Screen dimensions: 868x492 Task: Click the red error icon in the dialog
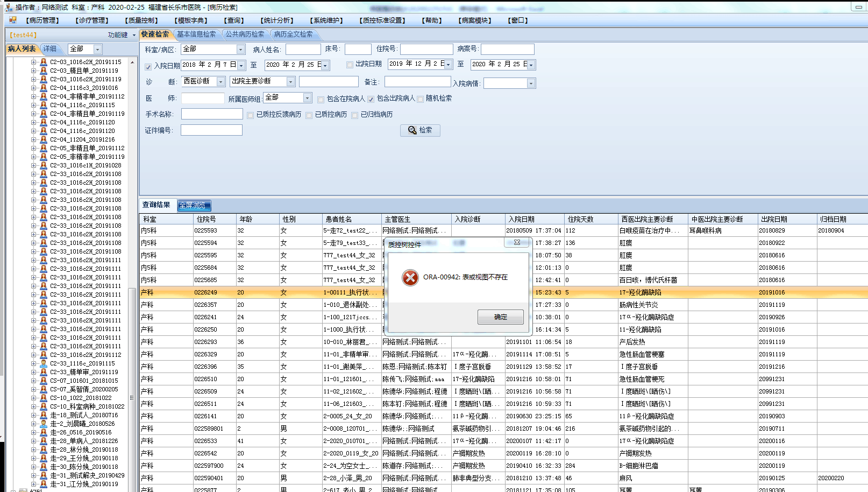[410, 278]
